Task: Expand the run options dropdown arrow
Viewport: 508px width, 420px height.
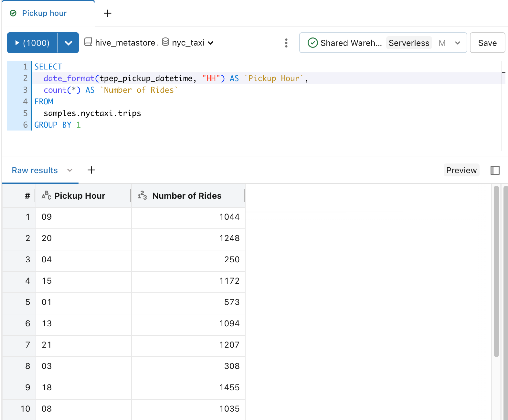Action: click(x=68, y=43)
